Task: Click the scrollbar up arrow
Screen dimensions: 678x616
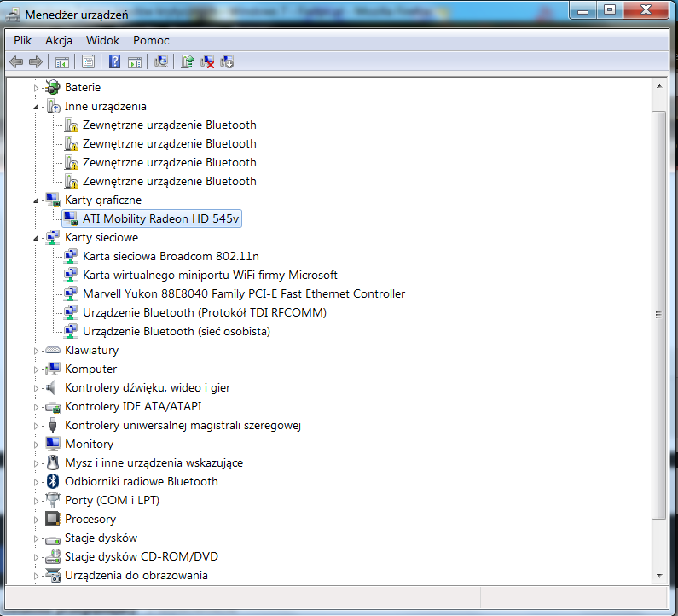Action: (x=659, y=87)
